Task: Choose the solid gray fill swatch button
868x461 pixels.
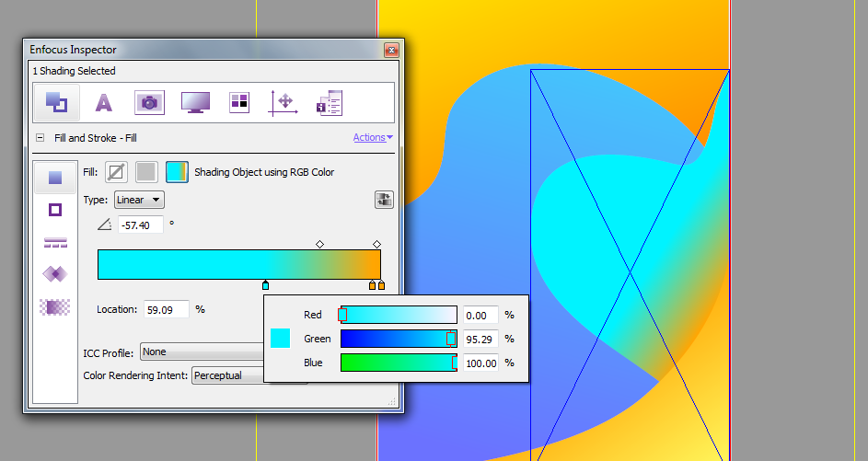Action: 146,172
